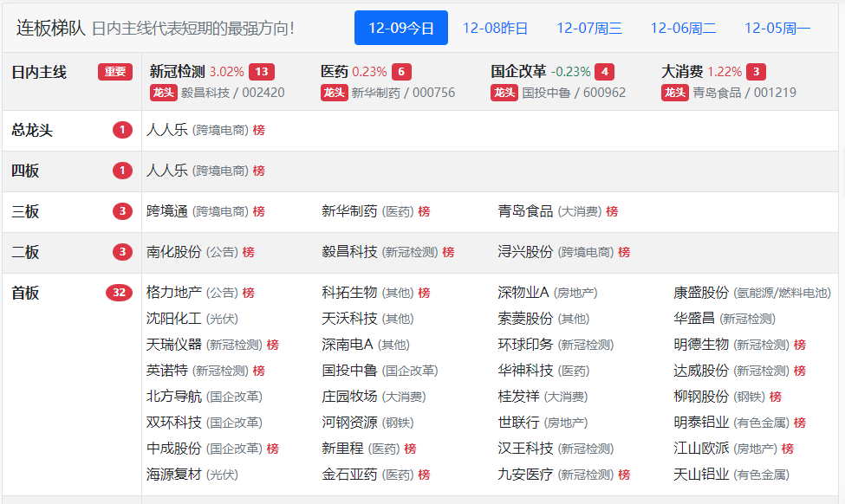This screenshot has width=845, height=504.
Task: Open the 医药 theme heading
Action: click(335, 72)
